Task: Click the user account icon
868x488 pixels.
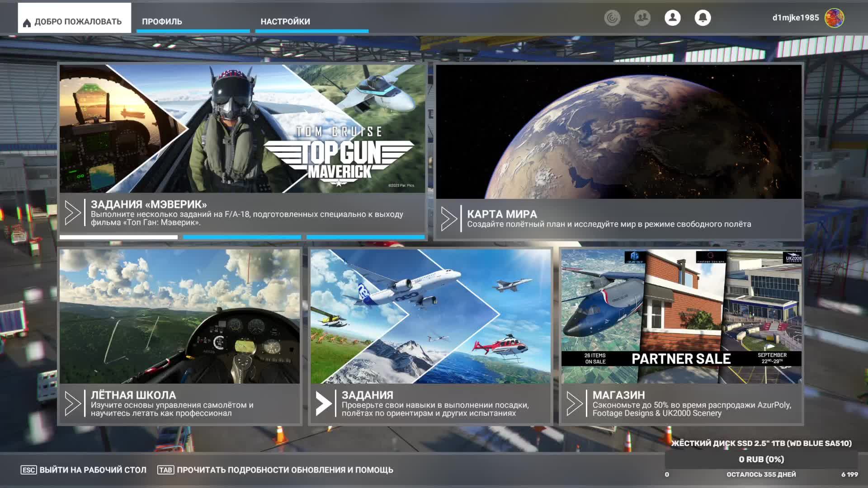Action: tap(673, 18)
